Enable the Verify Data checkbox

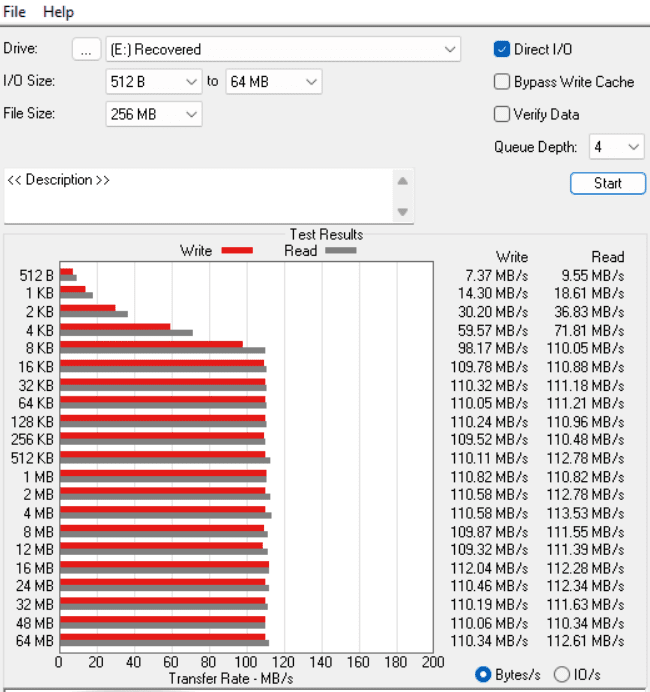(502, 114)
